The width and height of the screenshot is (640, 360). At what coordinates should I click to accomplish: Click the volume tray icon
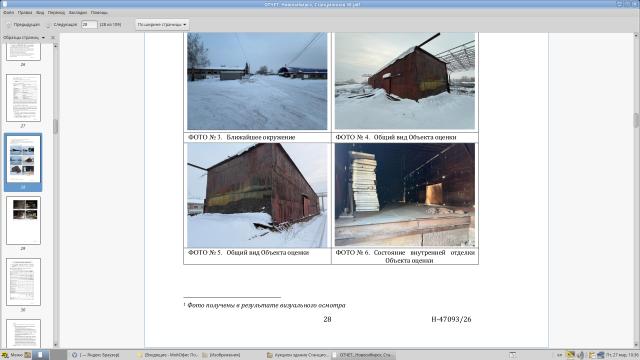click(x=580, y=355)
